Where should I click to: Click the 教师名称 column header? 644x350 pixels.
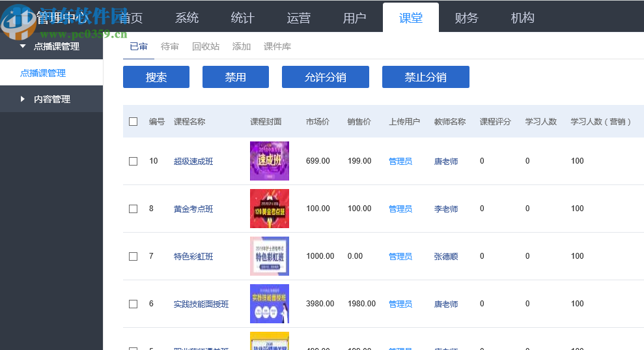(x=450, y=122)
